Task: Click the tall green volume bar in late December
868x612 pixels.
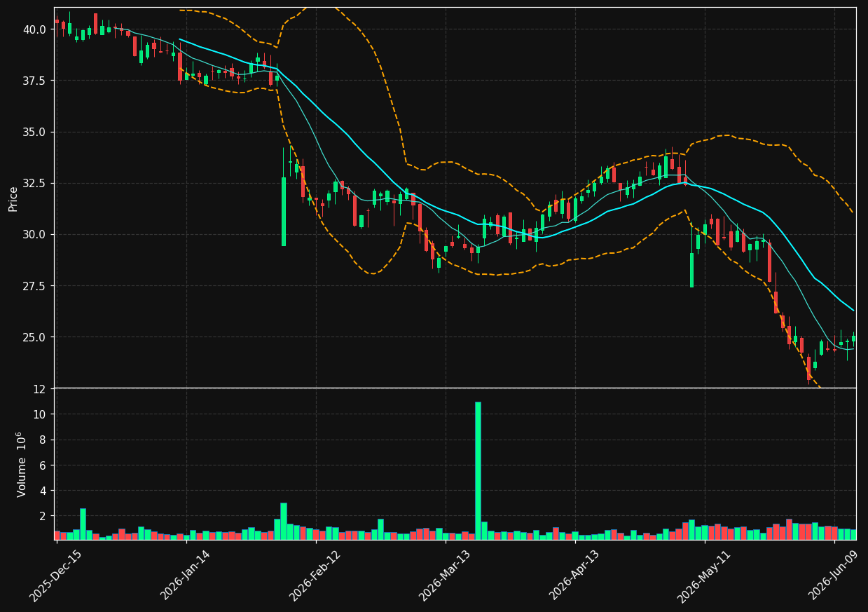Action: (83, 524)
